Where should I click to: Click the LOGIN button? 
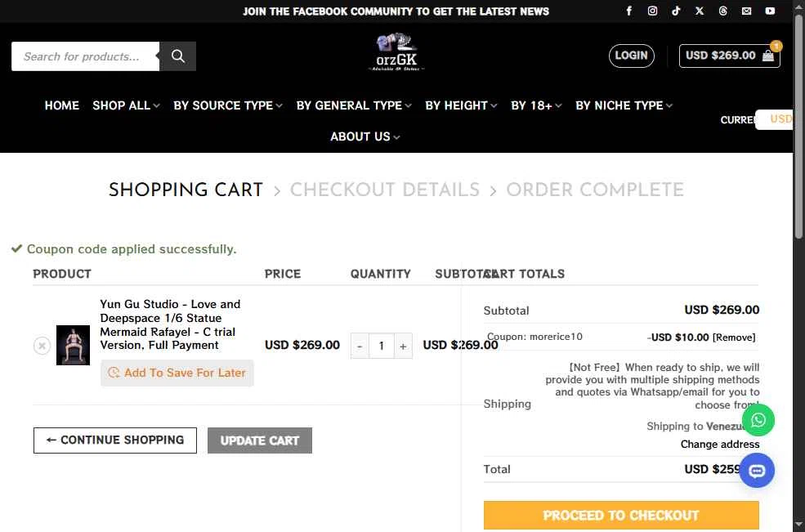pos(632,56)
